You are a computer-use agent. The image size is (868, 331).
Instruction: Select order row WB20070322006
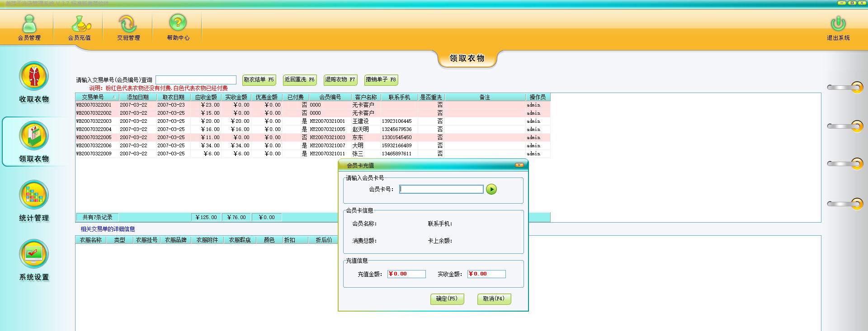[x=313, y=145]
